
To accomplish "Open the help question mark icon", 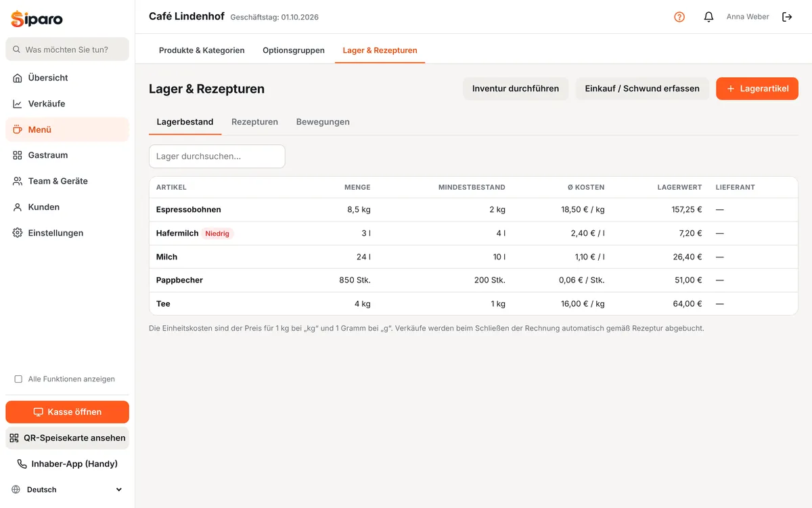I will coord(679,17).
